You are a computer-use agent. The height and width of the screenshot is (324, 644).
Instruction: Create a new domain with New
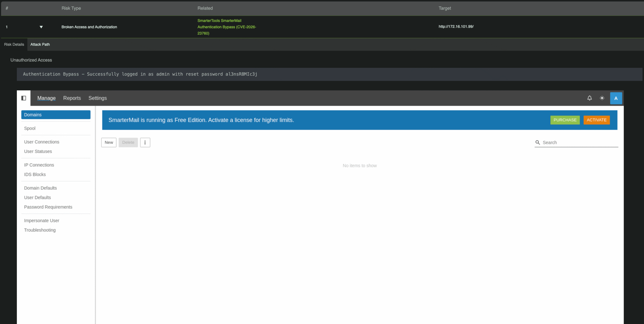click(x=109, y=142)
